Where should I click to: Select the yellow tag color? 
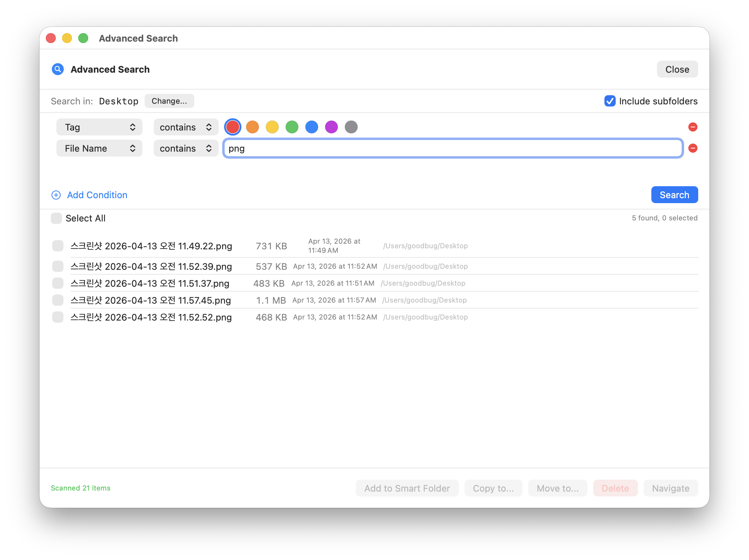[x=272, y=127]
